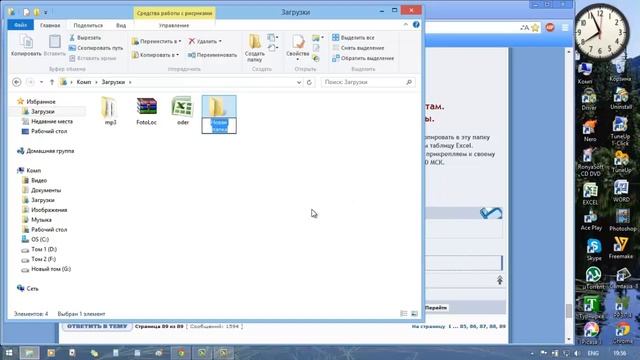Click Rename (Переименовать) in the ribbon
This screenshot has height=360, width=640.
click(x=212, y=55)
